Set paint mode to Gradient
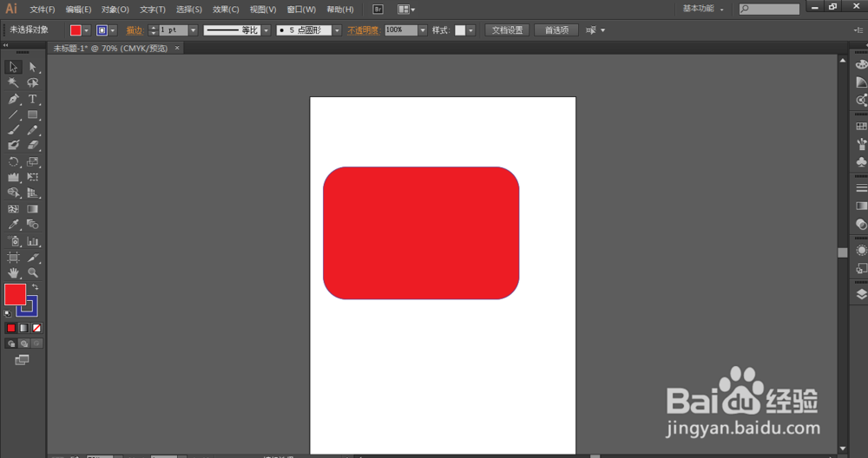 [23, 328]
